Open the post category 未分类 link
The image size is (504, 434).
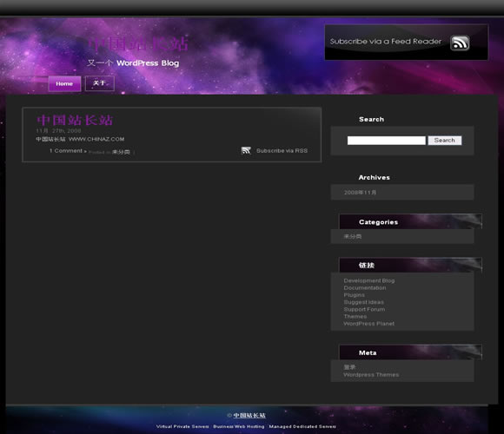(x=121, y=152)
